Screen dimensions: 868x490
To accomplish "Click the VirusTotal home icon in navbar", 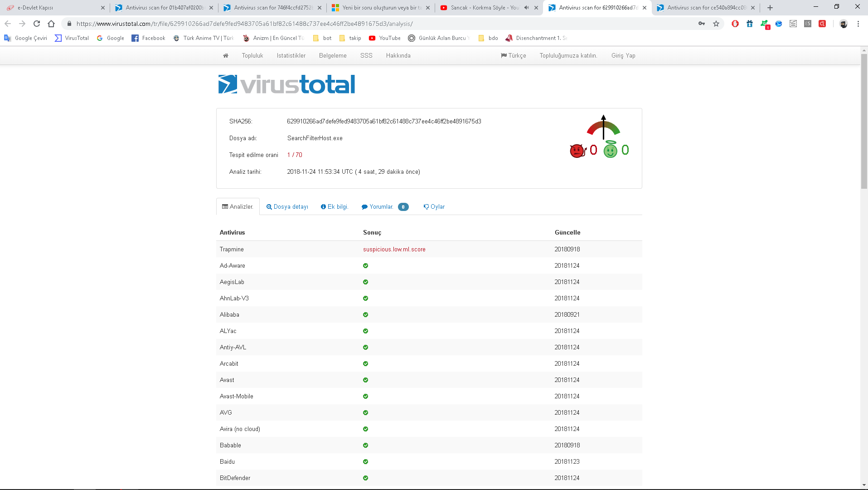I will tap(226, 55).
